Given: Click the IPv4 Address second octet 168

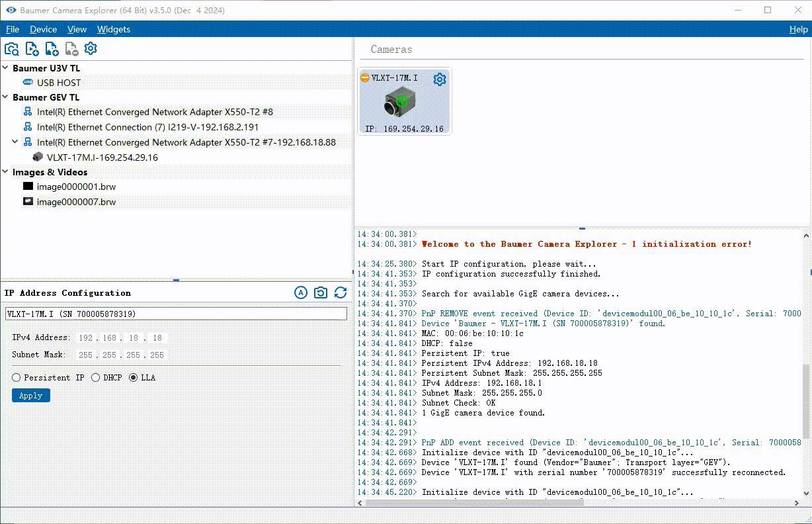Looking at the screenshot, I should (109, 337).
